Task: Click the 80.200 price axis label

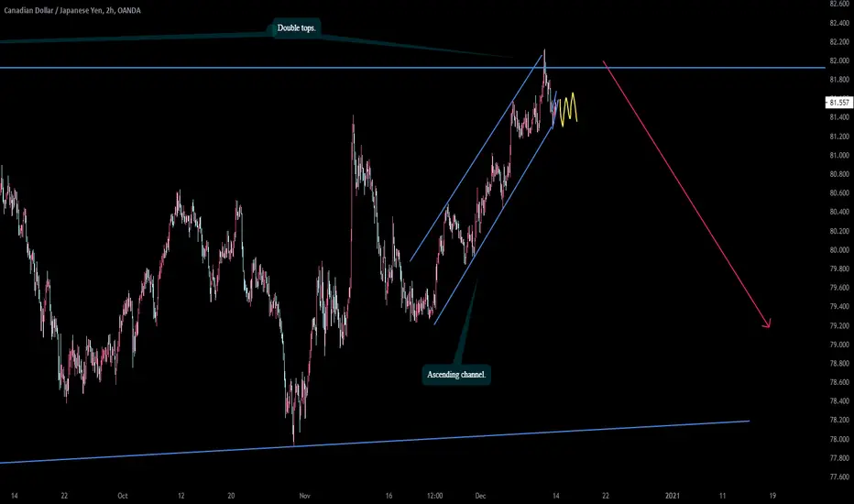Action: point(839,231)
